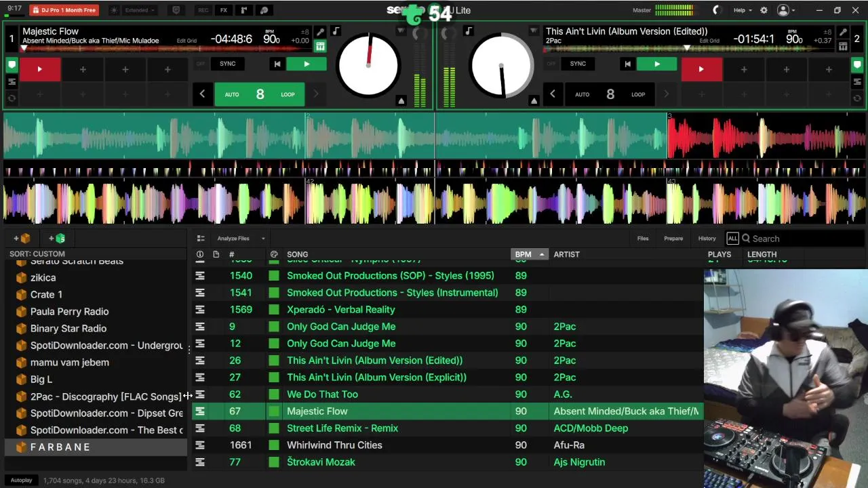Eject track from deck 2

tap(534, 101)
